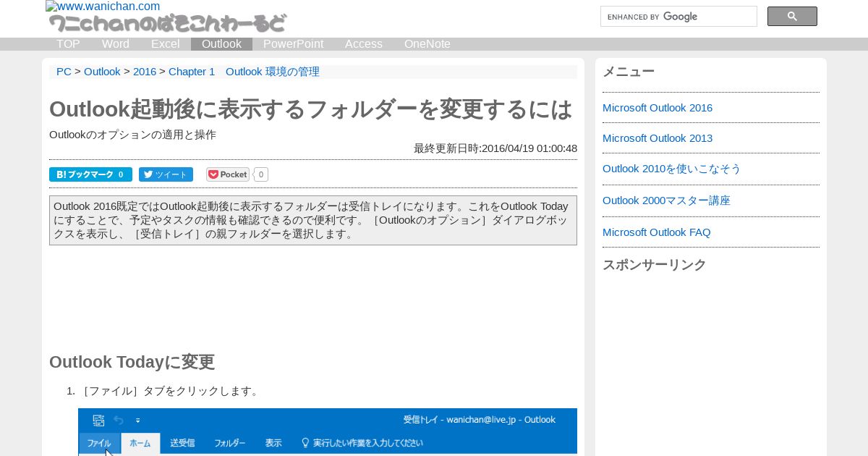
Task: Follow the 2016 breadcrumb link
Action: (x=145, y=72)
